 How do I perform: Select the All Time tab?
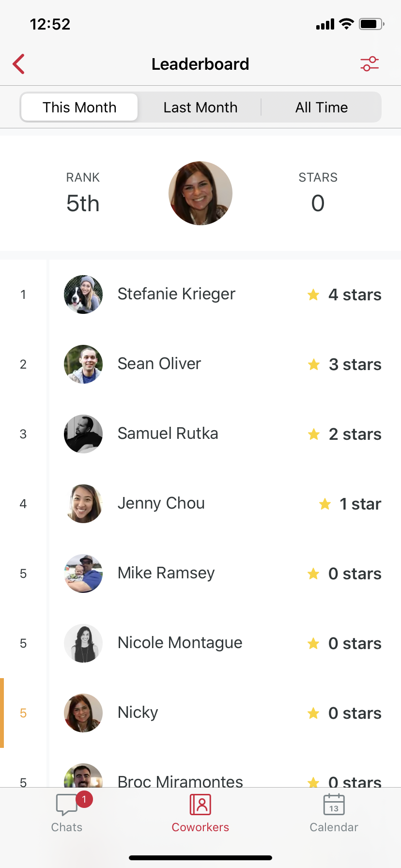pyautogui.click(x=321, y=107)
